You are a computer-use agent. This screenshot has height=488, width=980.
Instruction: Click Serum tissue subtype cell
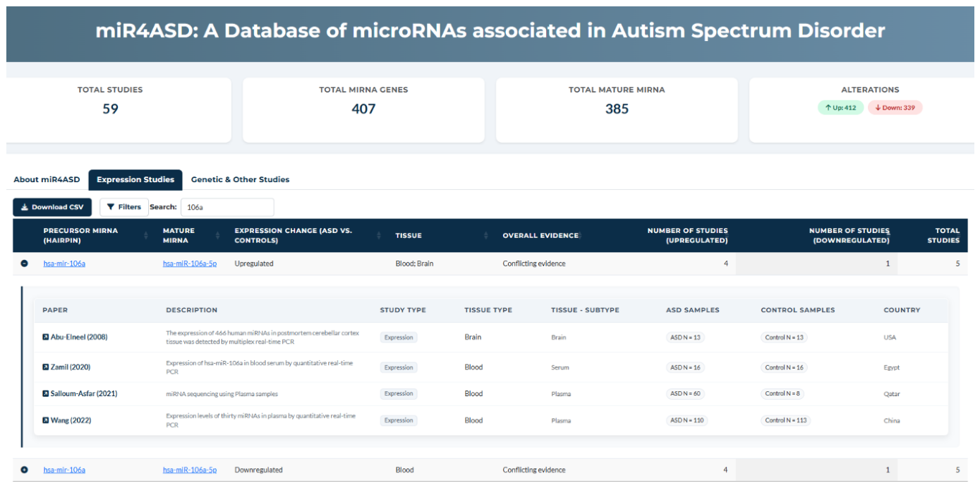(x=561, y=367)
